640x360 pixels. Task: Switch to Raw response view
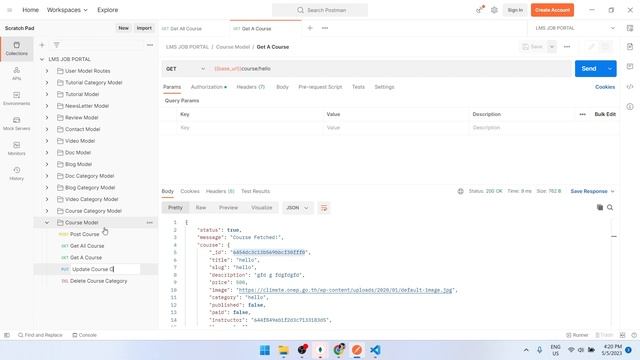[x=200, y=207]
